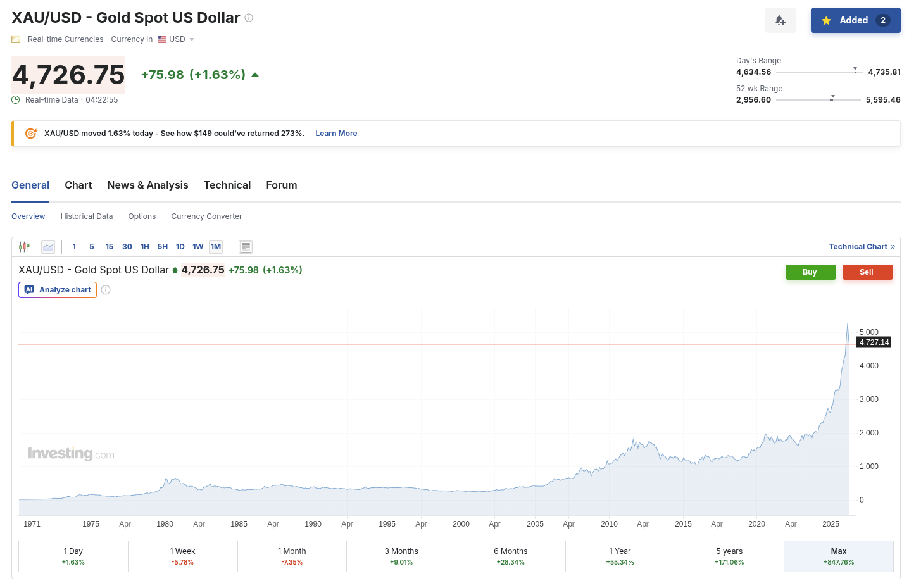Switch to the candlestick chart type icon

[x=25, y=247]
